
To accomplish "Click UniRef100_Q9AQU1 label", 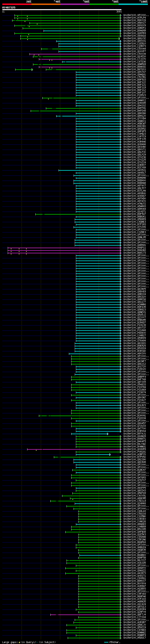I will (135, 75).
